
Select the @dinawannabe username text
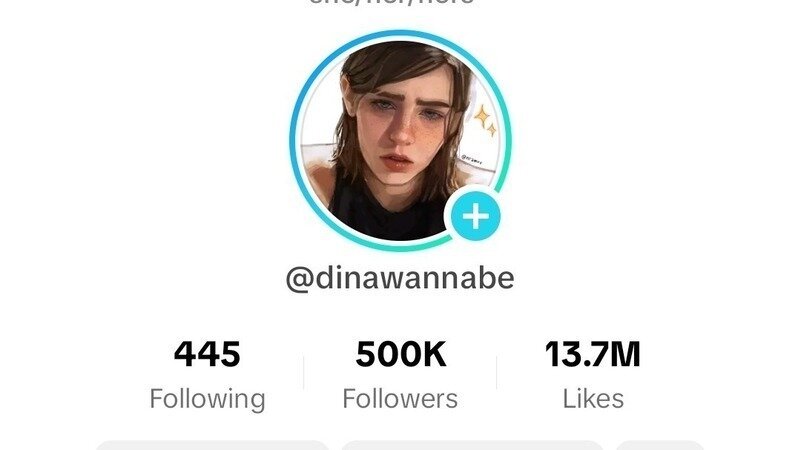(x=400, y=279)
